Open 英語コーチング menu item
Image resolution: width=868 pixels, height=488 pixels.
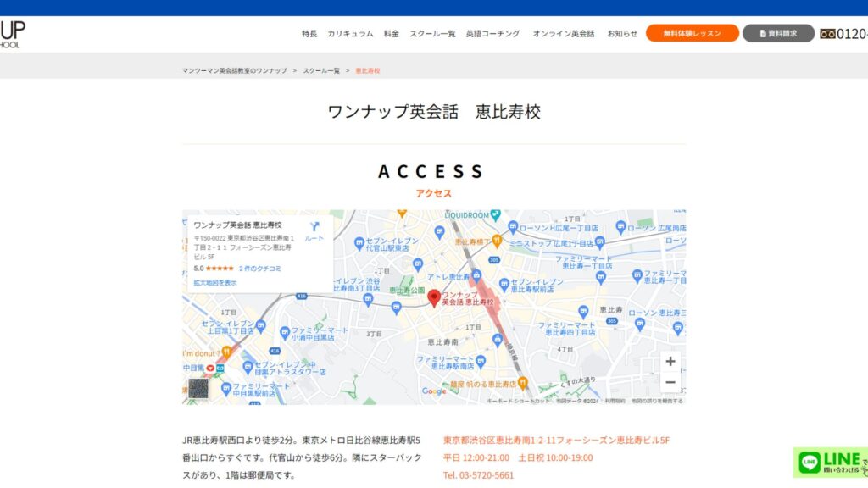(x=492, y=34)
